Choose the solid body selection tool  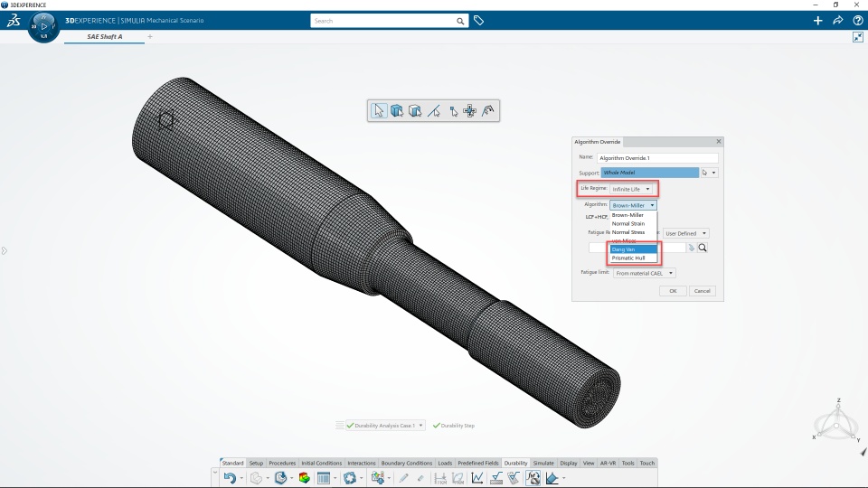396,110
